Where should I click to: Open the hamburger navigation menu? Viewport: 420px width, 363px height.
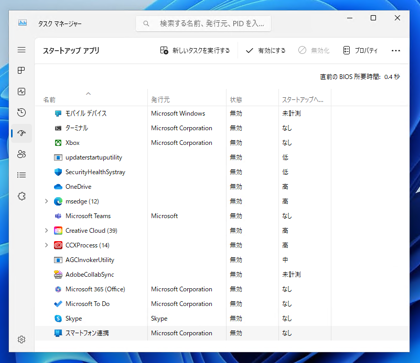point(22,50)
